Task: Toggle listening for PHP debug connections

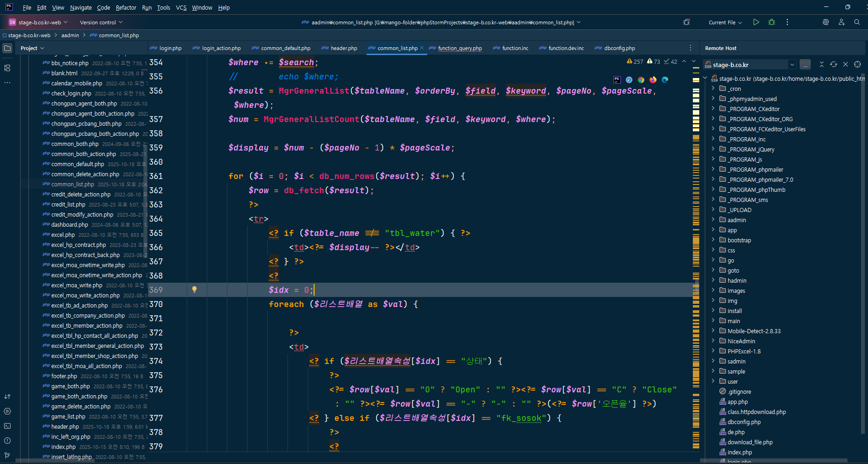Action: click(x=686, y=22)
